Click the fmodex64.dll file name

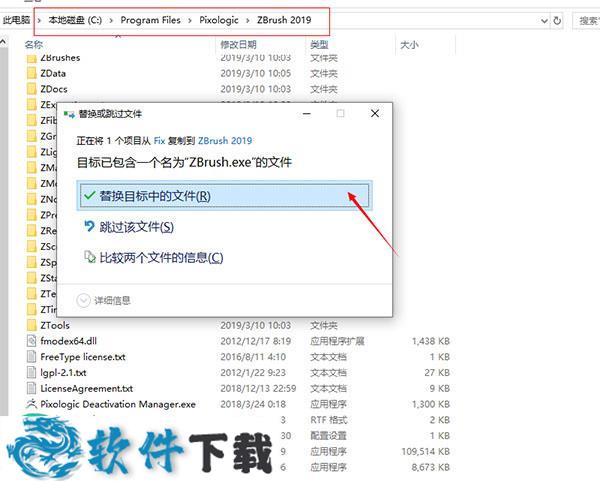(68, 341)
